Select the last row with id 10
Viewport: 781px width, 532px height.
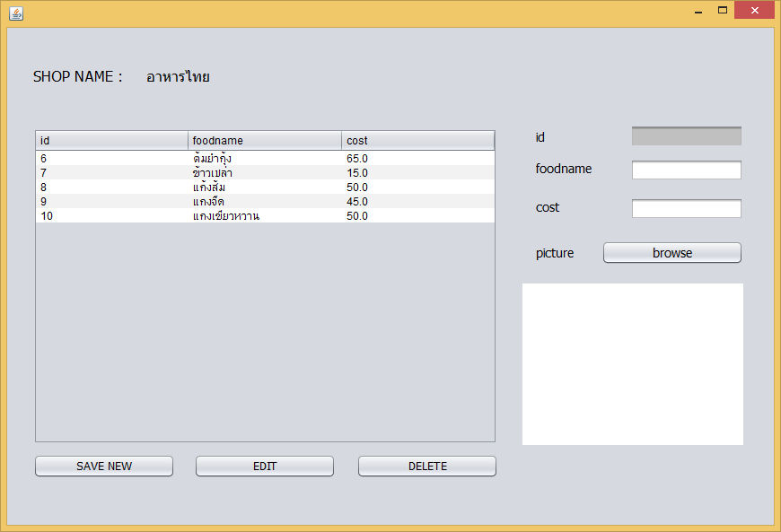[265, 216]
